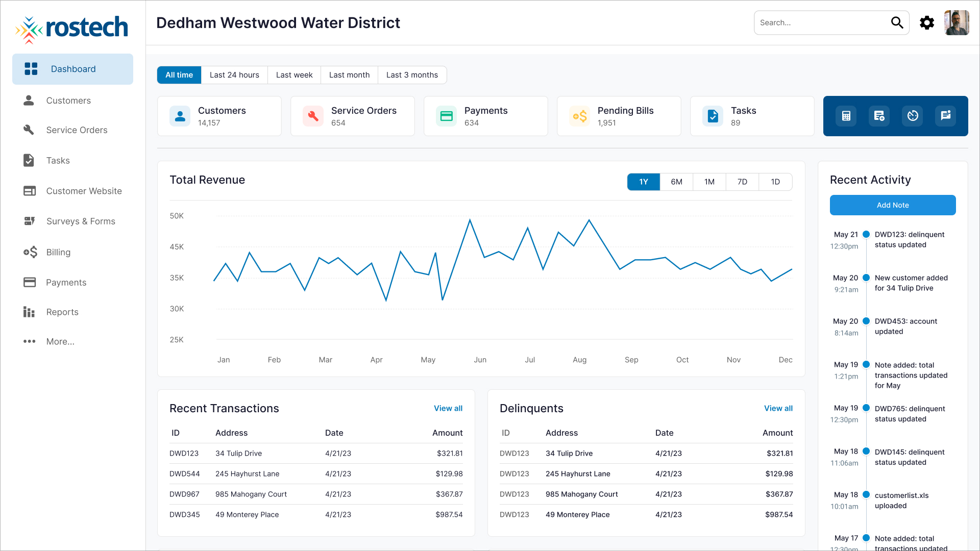980x551 pixels.
Task: Click activity 'DWD453: account updated'
Action: [906, 327]
